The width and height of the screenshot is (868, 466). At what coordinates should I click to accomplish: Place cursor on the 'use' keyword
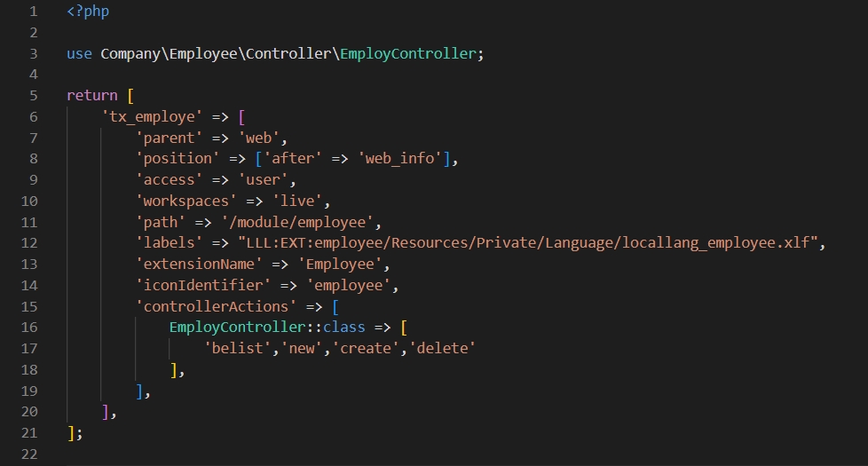79,53
